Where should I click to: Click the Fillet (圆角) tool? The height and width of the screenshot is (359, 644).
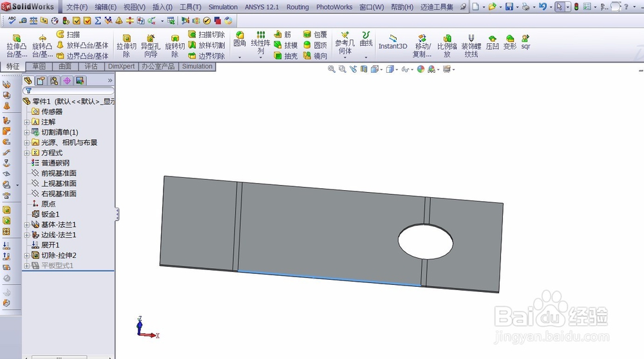pos(240,39)
